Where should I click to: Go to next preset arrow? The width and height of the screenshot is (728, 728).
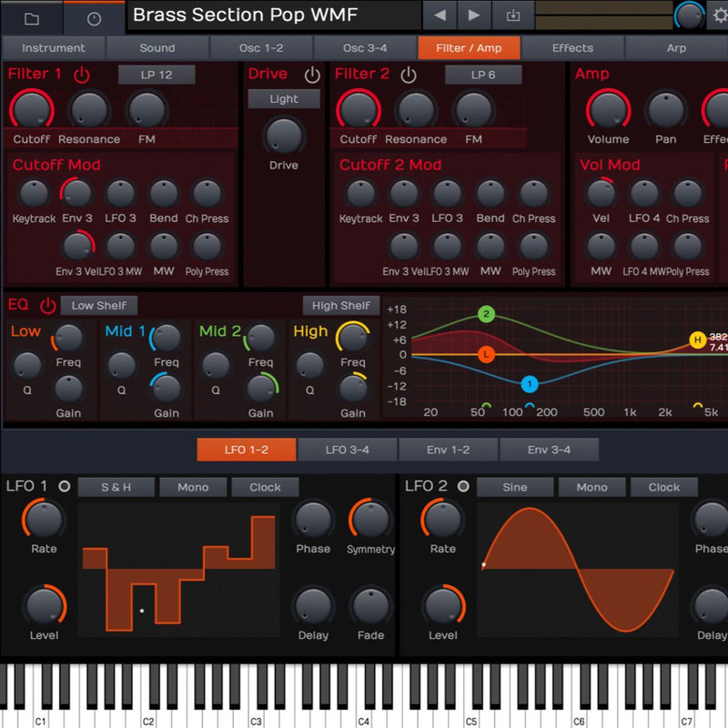[x=474, y=15]
